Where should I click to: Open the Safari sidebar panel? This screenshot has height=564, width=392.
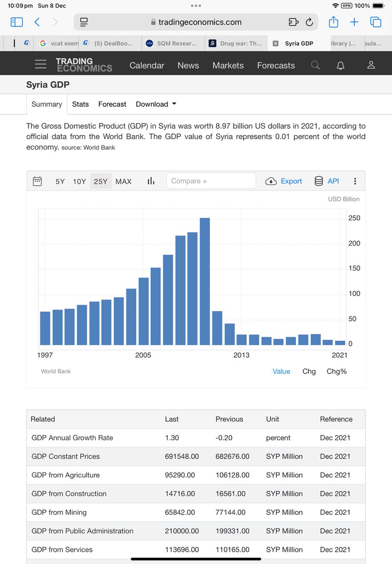[x=16, y=22]
